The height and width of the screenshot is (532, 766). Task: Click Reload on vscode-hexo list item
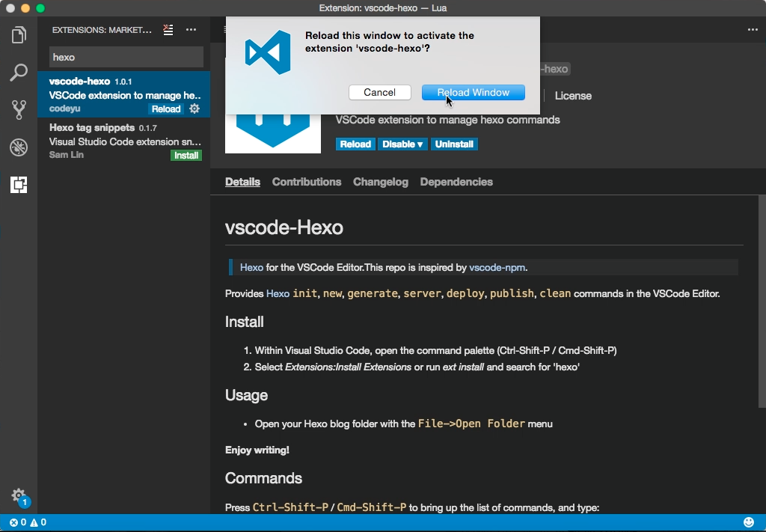click(165, 109)
